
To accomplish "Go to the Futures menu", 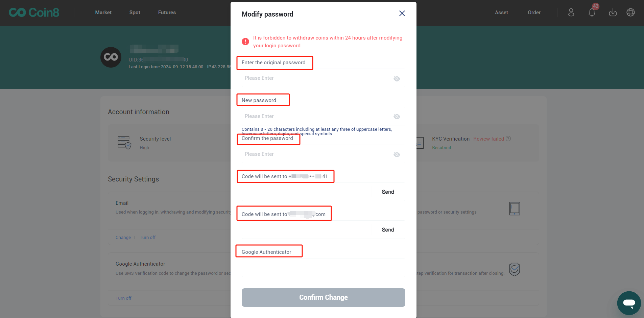I will click(x=167, y=13).
